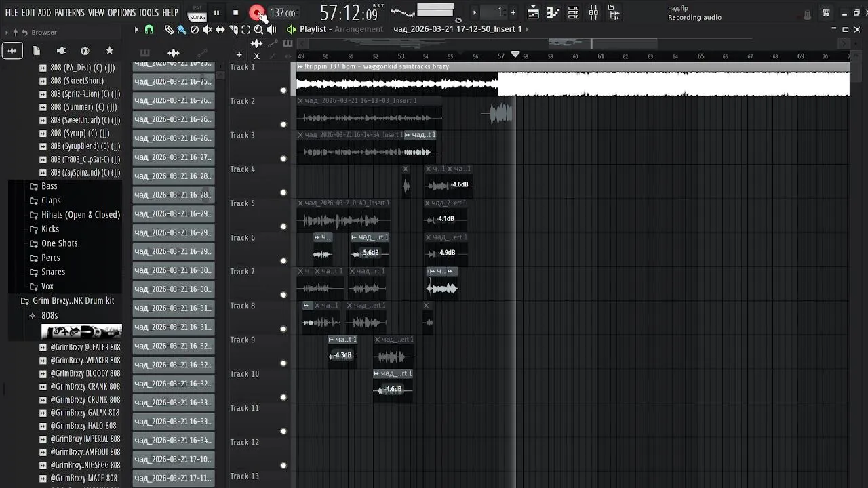868x488 pixels.
Task: Select @GrimBrxzy HALO 808 sample
Action: point(83,426)
